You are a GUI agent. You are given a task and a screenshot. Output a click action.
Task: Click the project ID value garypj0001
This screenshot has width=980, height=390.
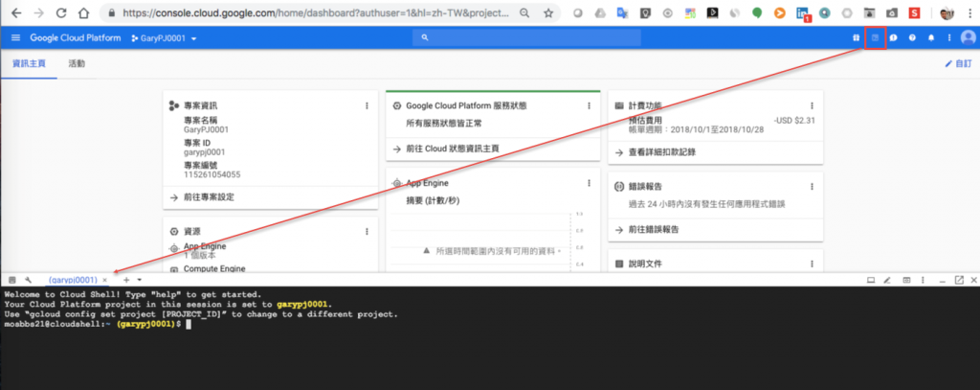(205, 152)
